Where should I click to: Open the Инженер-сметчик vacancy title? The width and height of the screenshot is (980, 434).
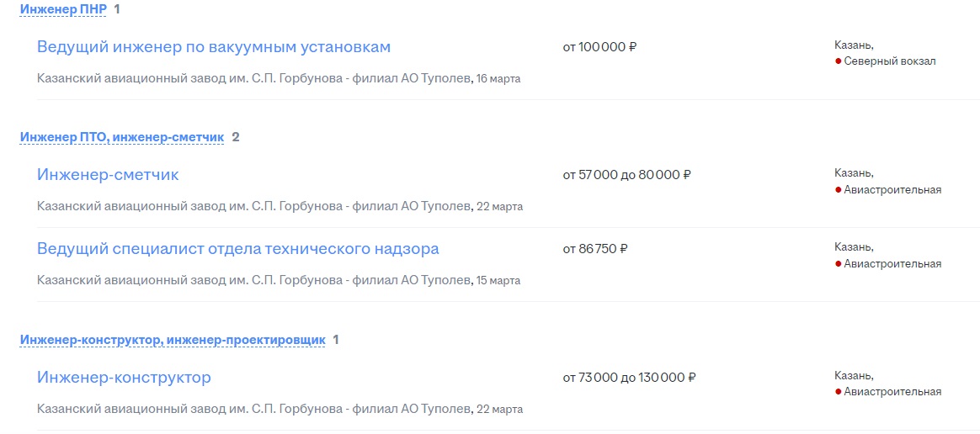click(108, 174)
